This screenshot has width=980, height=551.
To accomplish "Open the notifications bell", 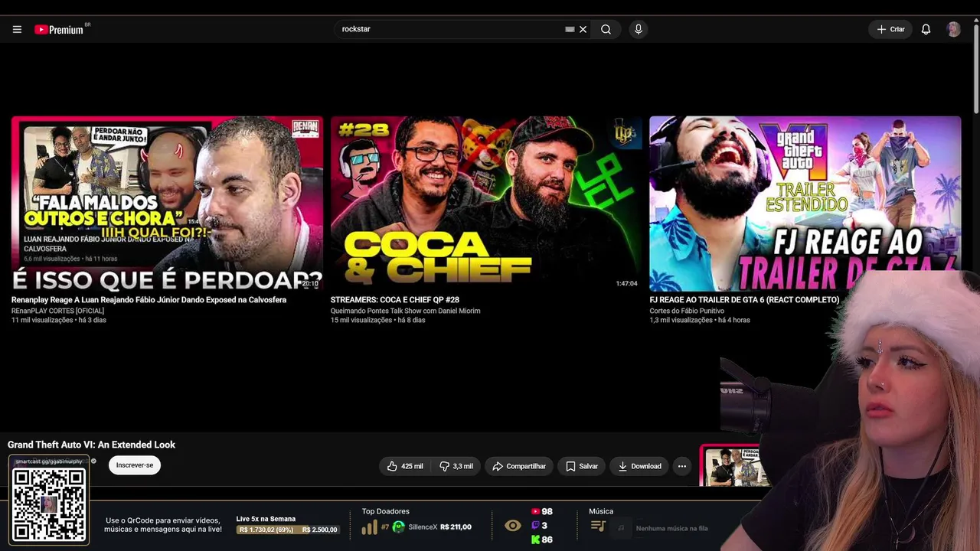I will pos(926,29).
